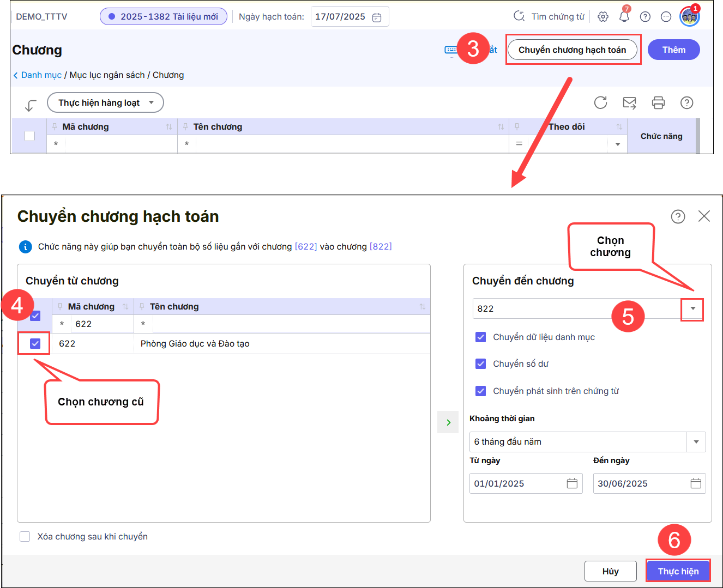This screenshot has height=588, width=723.
Task: Click the green arrow between the panels
Action: [x=448, y=422]
